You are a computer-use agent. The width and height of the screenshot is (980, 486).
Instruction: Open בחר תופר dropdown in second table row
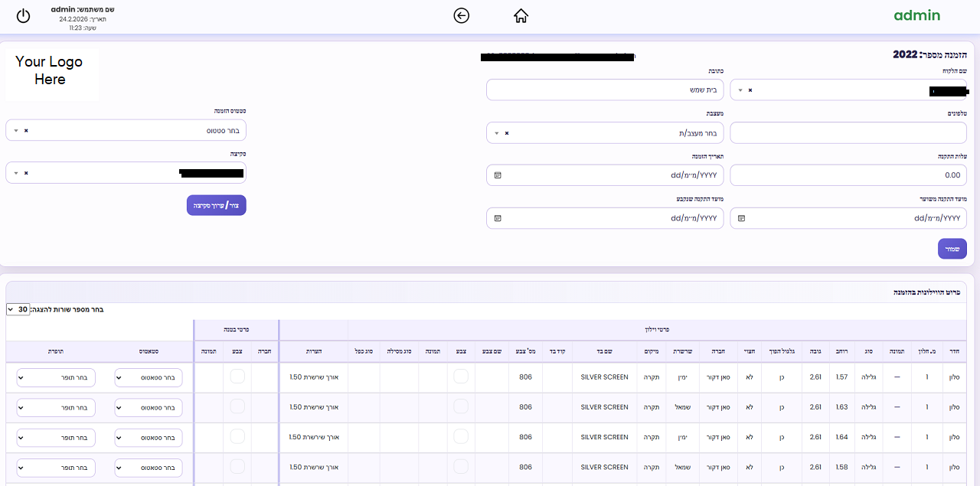[x=55, y=407]
